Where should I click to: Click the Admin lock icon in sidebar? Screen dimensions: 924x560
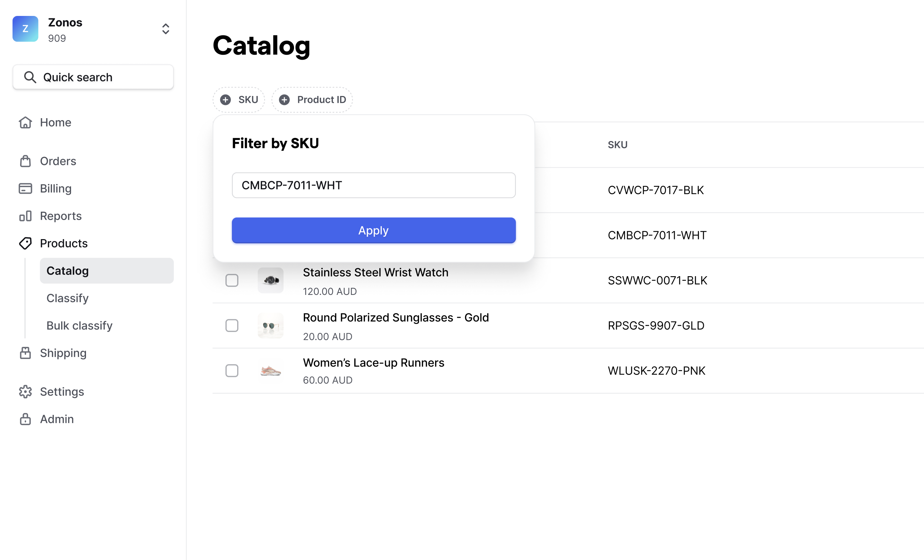click(25, 419)
